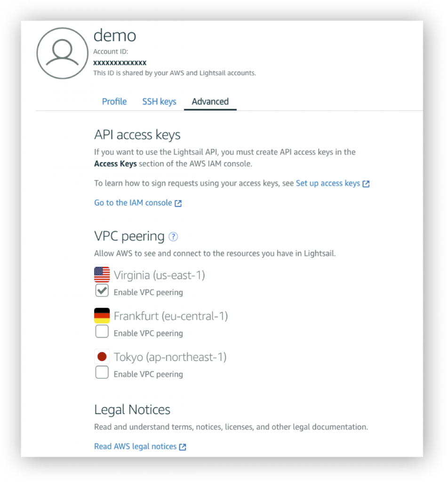Click the Tokyo (ap-northeast-1) region label
The image size is (448, 482).
click(170, 357)
